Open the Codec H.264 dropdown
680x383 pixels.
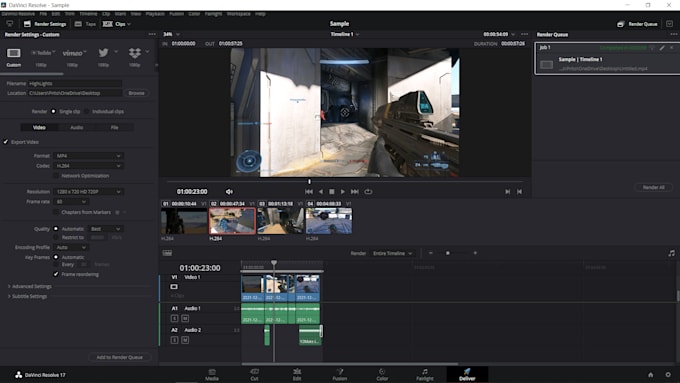coord(88,166)
